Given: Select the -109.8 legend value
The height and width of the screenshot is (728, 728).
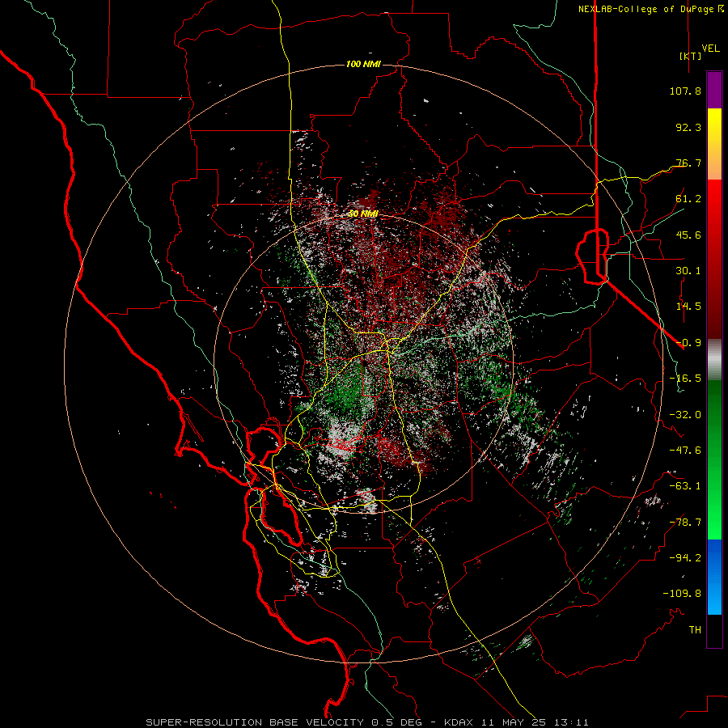Looking at the screenshot, I should (x=682, y=594).
